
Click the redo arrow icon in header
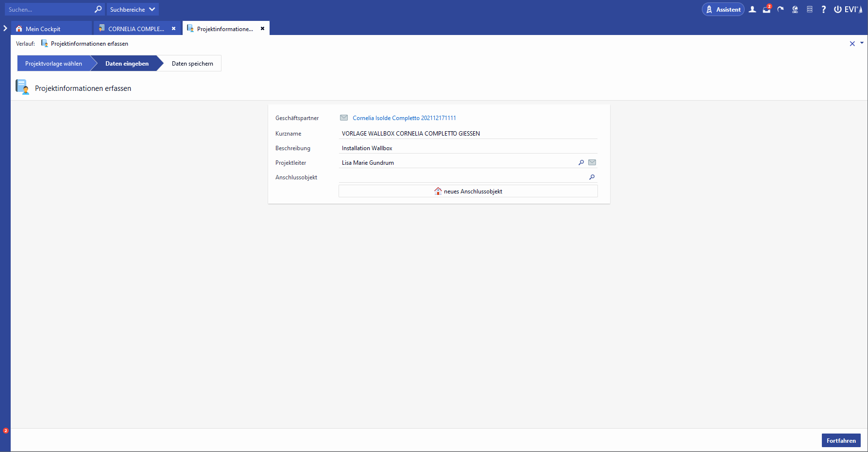pos(781,9)
